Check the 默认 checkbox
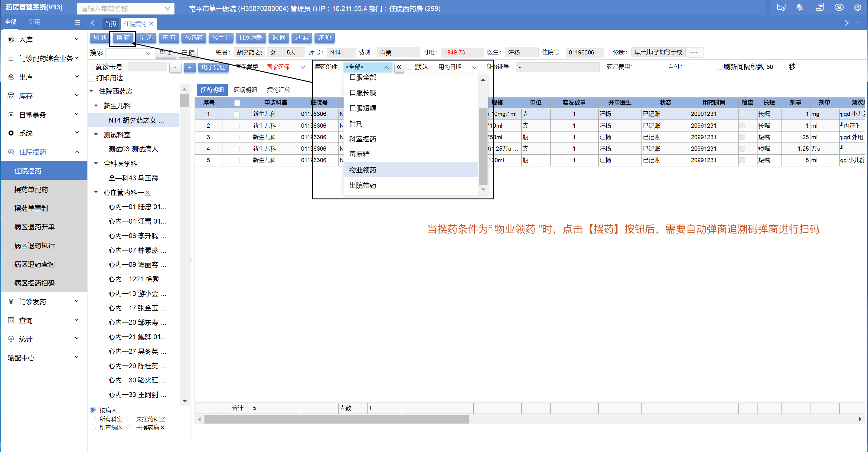 pyautogui.click(x=410, y=67)
